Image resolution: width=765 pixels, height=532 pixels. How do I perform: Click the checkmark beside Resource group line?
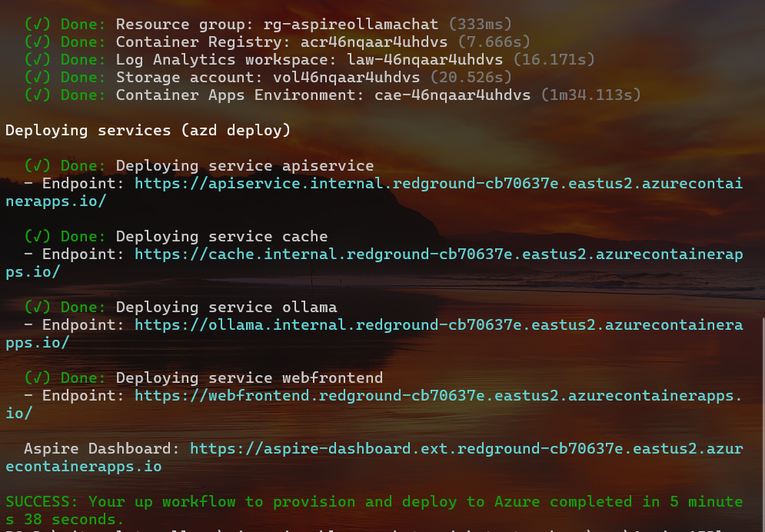[38, 25]
